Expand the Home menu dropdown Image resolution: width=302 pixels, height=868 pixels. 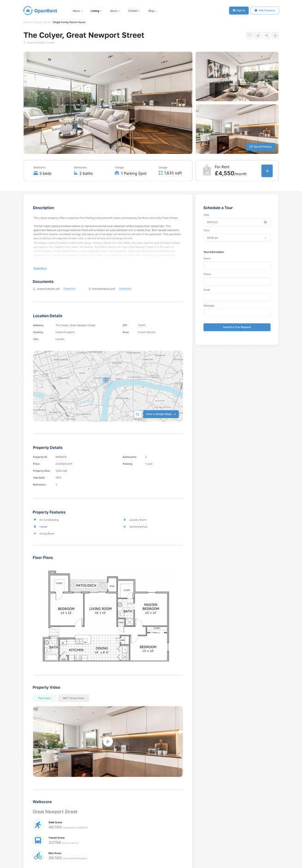[77, 11]
